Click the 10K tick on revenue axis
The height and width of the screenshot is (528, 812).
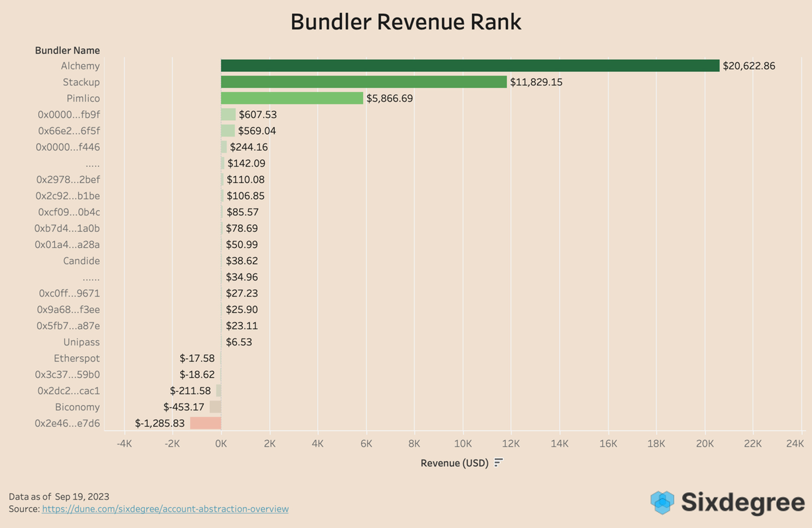point(462,444)
